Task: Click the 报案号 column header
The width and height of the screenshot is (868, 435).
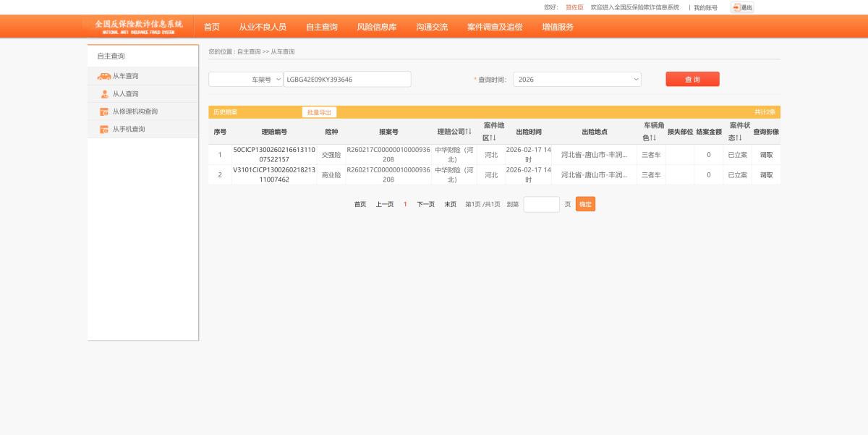Action: (388, 132)
